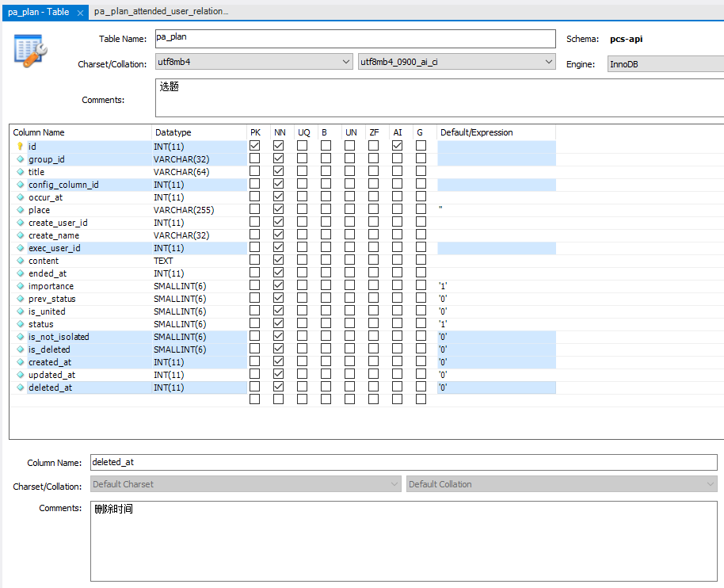Toggle the AI checkbox for id column
Screen dimensions: 724x588
(x=397, y=146)
